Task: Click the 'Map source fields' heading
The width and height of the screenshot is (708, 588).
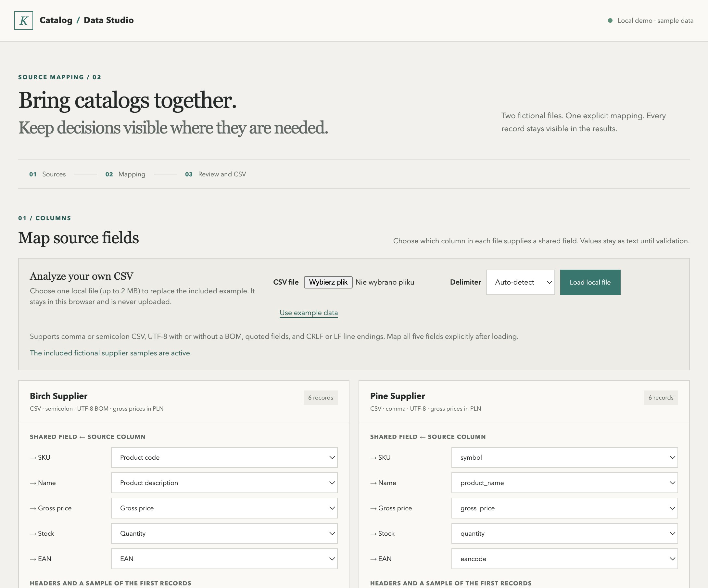Action: [79, 238]
